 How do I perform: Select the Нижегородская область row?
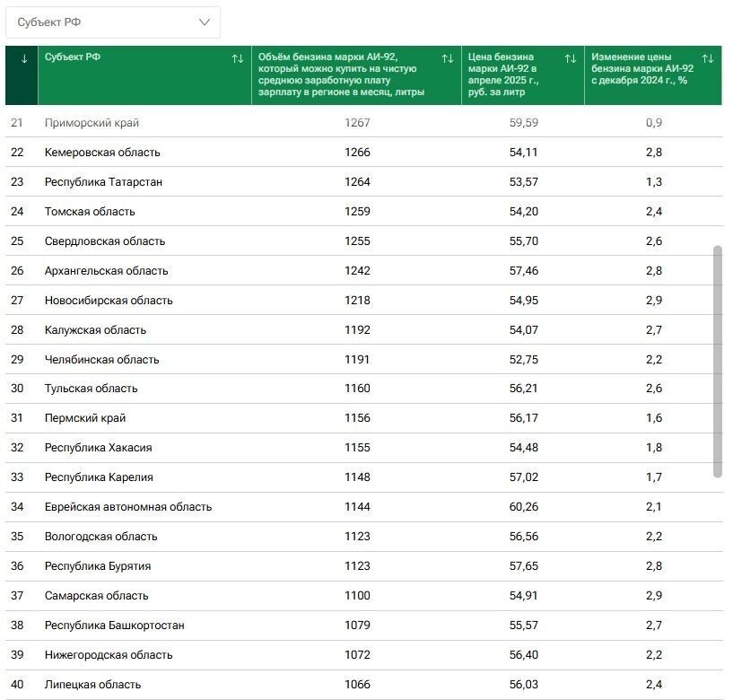click(x=364, y=654)
